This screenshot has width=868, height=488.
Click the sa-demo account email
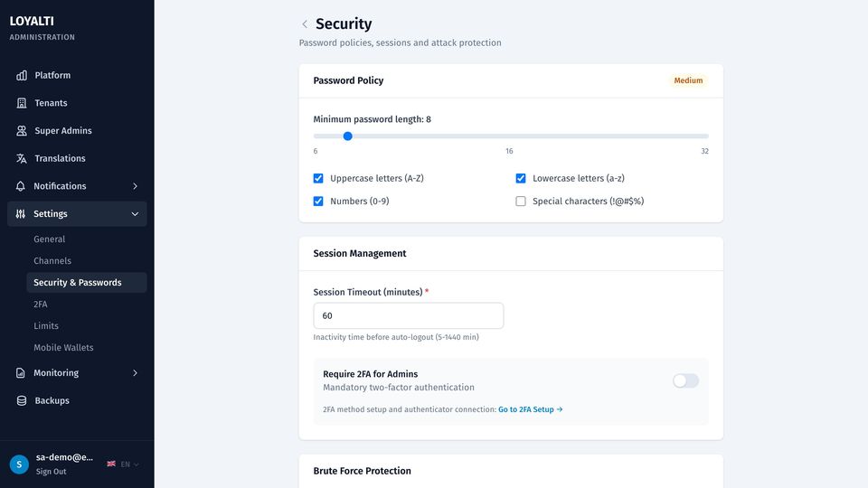tap(64, 457)
